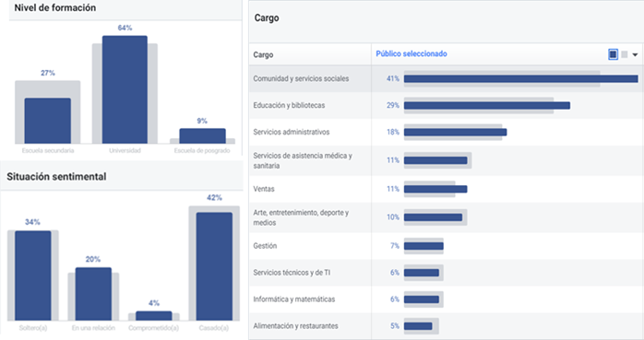Image resolution: width=644 pixels, height=340 pixels.
Task: Click the Universidad 64% bar
Action: pos(125,89)
